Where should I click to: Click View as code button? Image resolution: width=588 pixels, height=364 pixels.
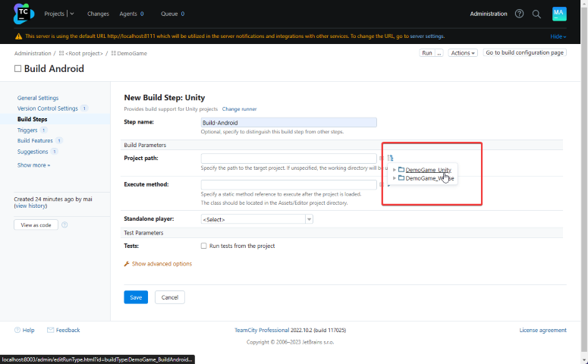pyautogui.click(x=36, y=225)
